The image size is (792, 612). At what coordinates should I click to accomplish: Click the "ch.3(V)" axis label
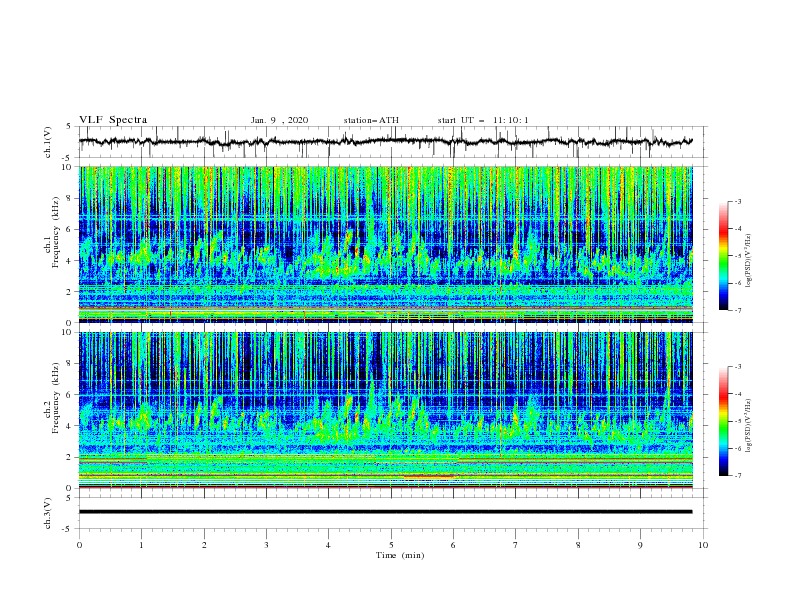coord(48,513)
